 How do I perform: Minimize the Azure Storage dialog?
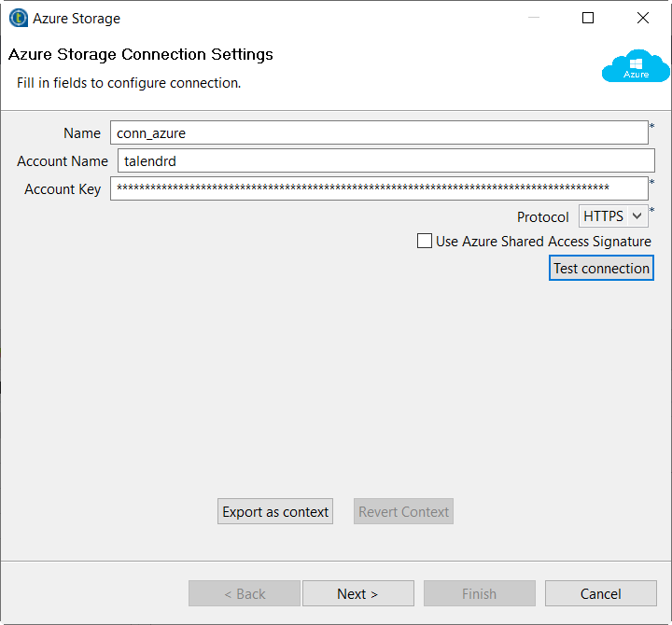point(533,18)
